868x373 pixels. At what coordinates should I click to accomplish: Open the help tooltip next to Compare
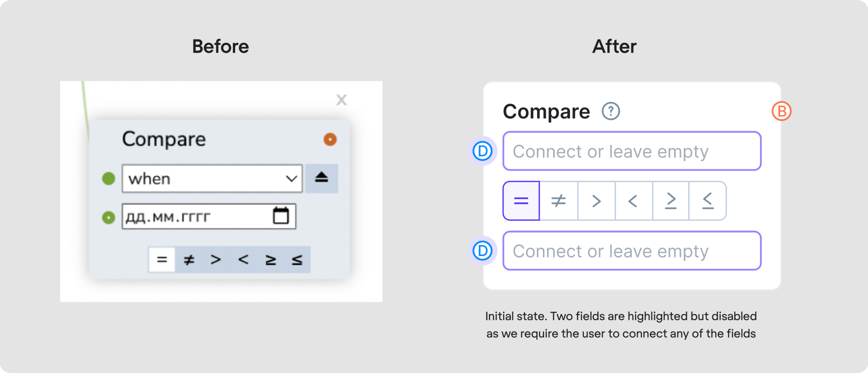610,111
